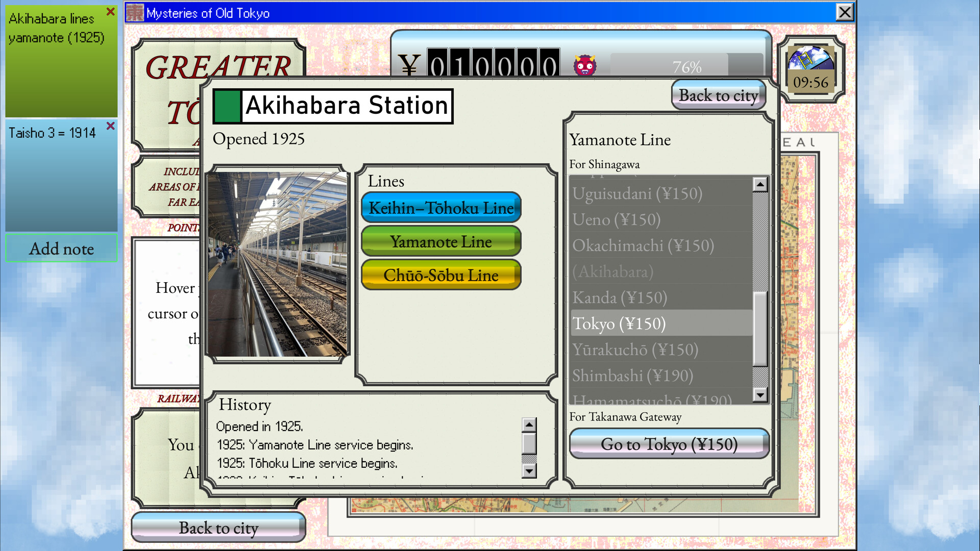Close the Akihabara lines note

click(110, 11)
